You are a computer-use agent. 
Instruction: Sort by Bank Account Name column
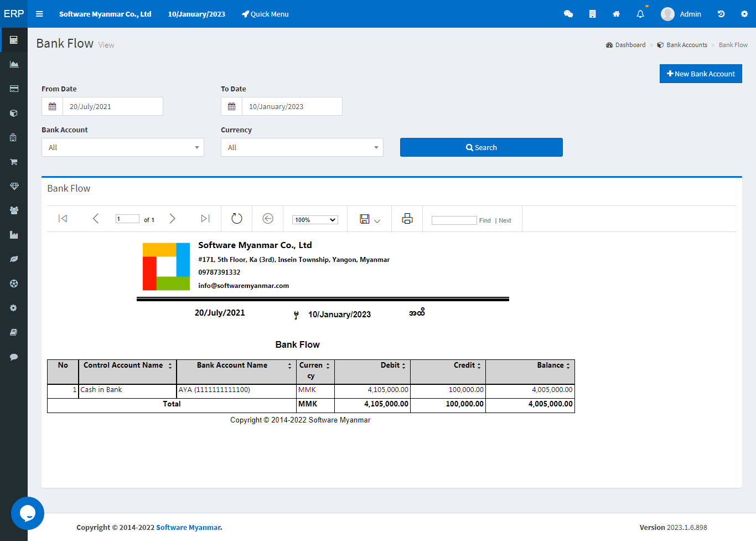tap(289, 366)
